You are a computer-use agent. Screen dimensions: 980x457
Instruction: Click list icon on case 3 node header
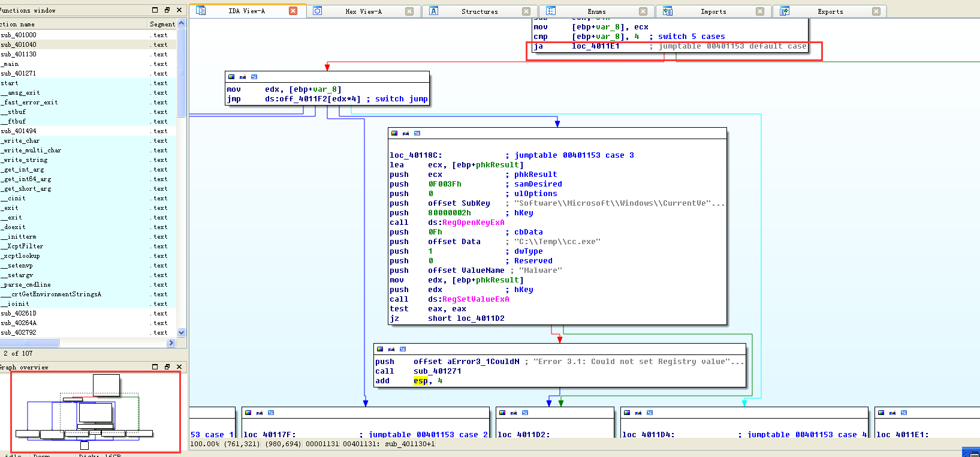coord(417,133)
